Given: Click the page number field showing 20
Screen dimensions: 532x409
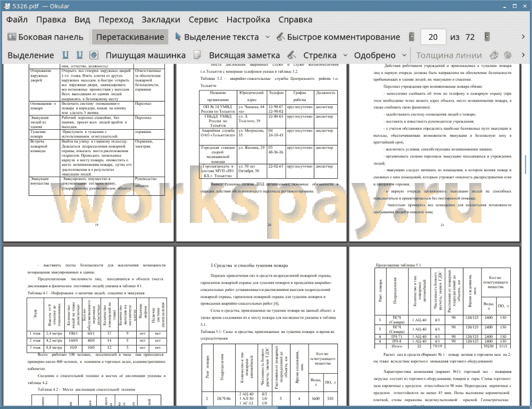Looking at the screenshot, I should click(433, 37).
